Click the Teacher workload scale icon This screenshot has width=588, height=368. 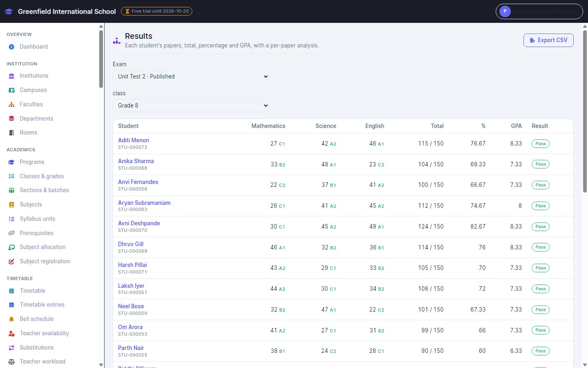pos(11,362)
